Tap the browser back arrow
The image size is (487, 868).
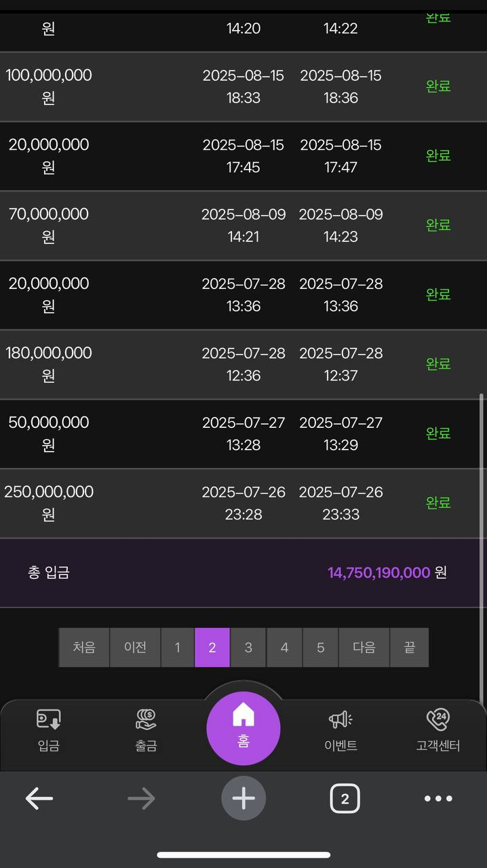[39, 799]
